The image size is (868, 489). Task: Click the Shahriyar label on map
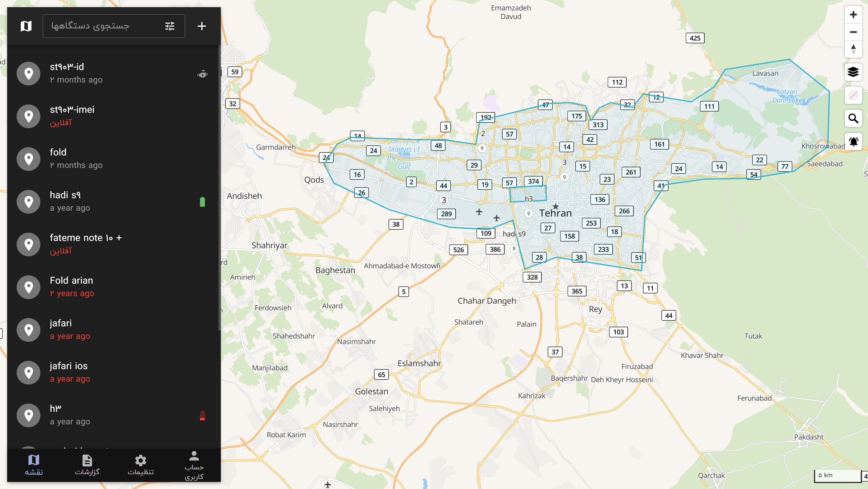(269, 245)
